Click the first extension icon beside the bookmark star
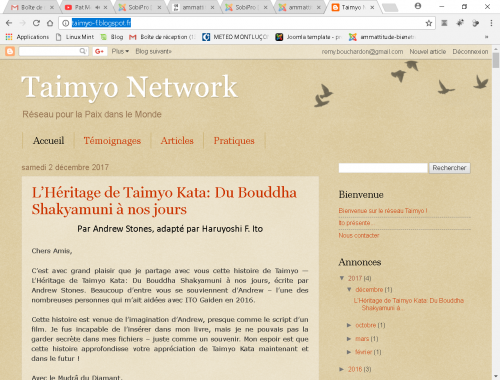The width and height of the screenshot is (500, 380). point(444,23)
